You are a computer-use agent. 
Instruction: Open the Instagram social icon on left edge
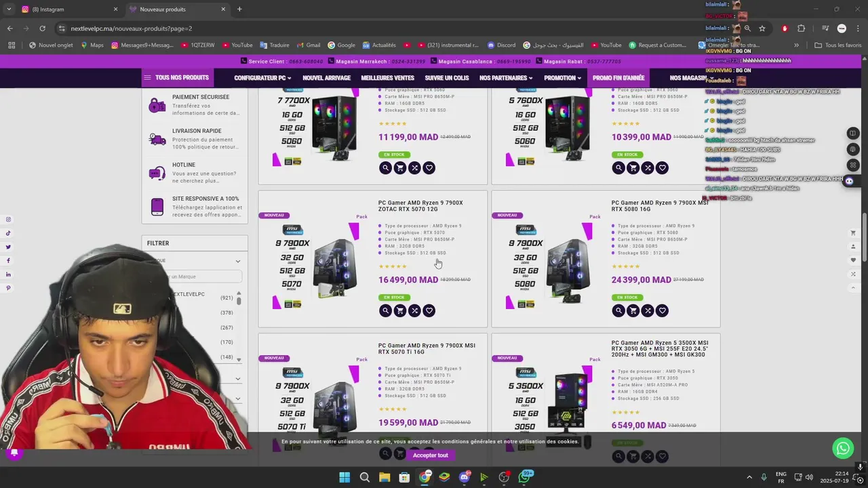click(8, 220)
